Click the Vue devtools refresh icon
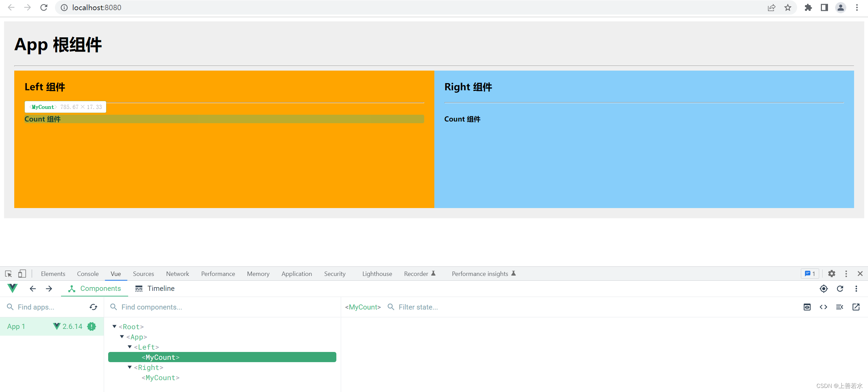The image size is (868, 392). pos(840,288)
